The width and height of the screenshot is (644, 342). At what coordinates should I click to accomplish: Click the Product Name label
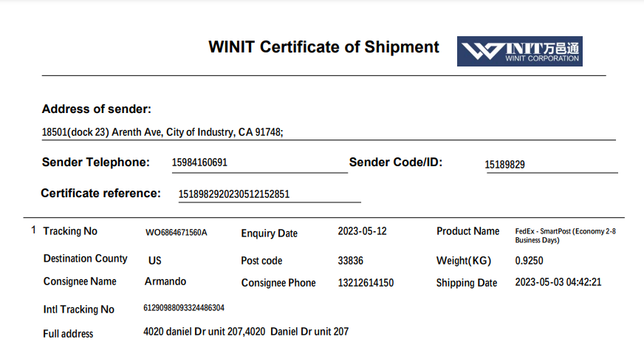tap(467, 231)
